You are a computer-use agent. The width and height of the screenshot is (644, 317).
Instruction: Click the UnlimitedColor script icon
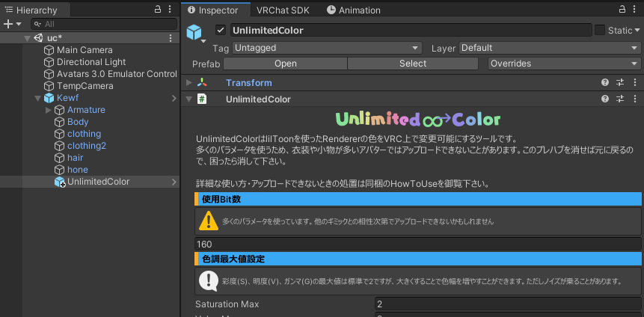point(202,99)
